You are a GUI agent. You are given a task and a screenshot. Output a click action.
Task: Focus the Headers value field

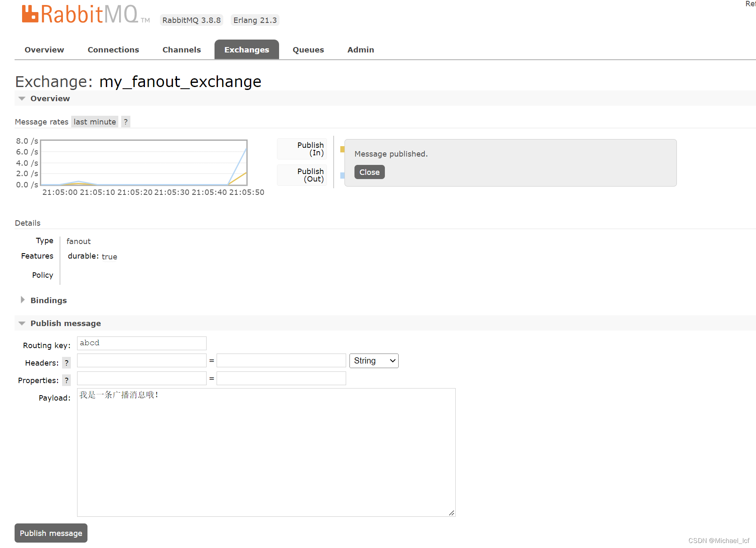click(x=281, y=361)
